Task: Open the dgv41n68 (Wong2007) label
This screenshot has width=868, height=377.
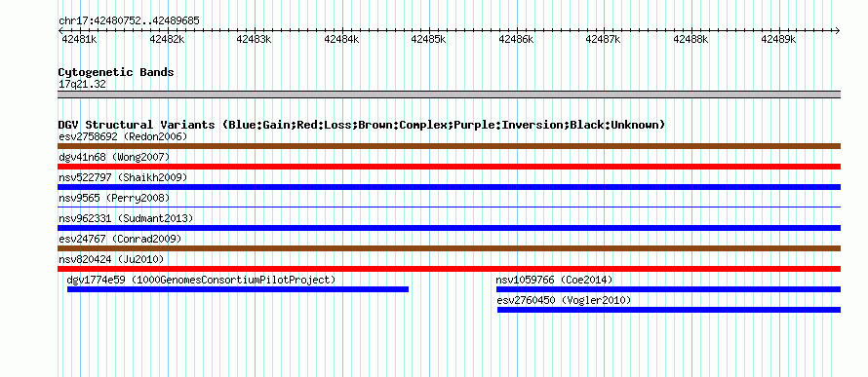Action: [x=114, y=157]
